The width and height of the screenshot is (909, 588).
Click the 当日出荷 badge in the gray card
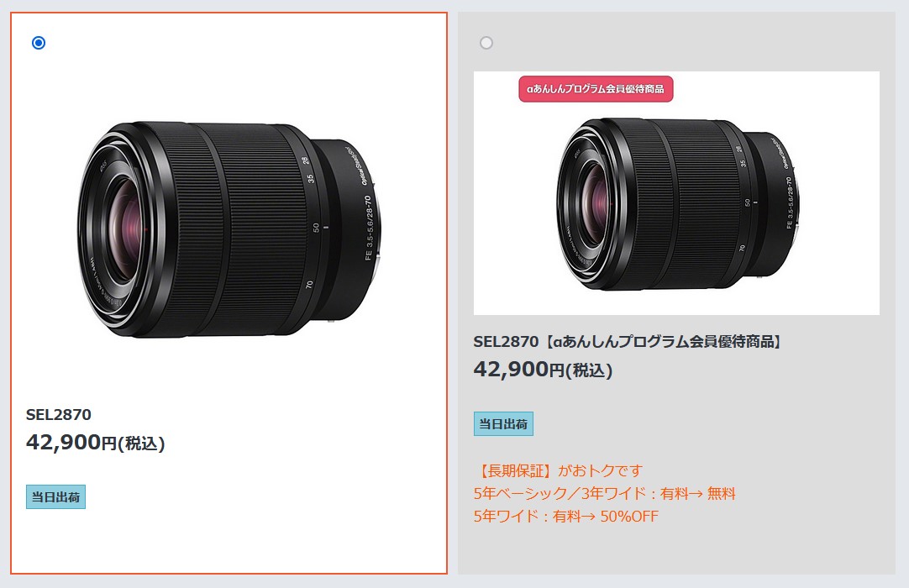503,424
